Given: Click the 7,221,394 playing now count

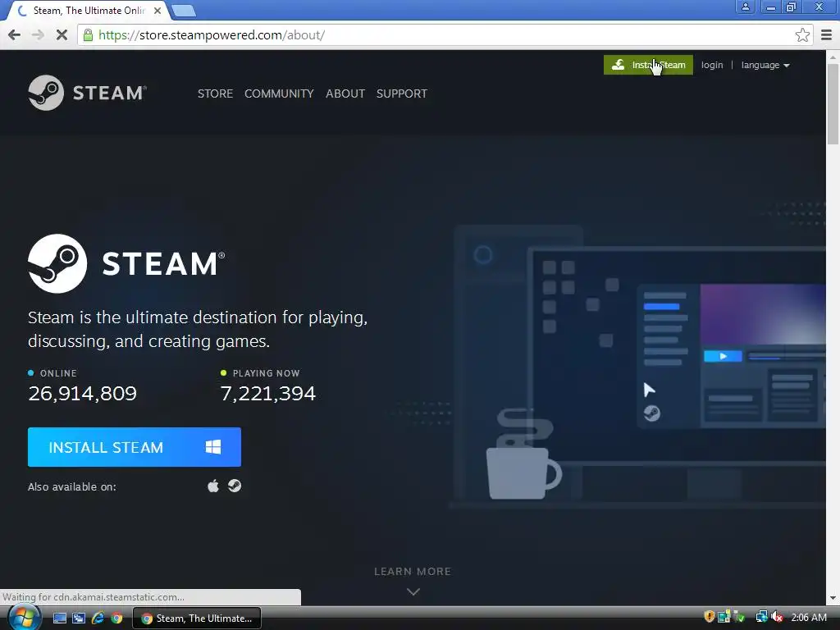Looking at the screenshot, I should pyautogui.click(x=268, y=394).
